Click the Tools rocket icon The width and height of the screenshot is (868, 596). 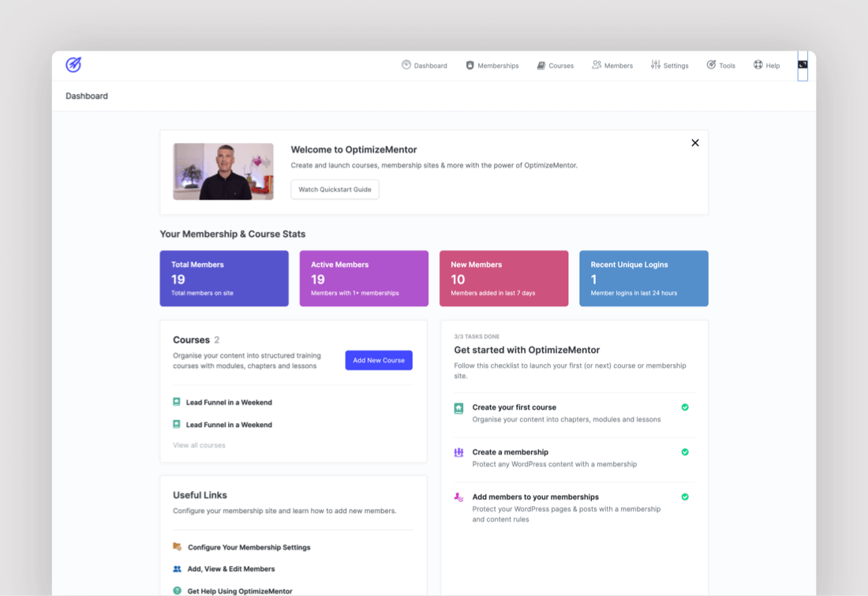[x=711, y=65]
